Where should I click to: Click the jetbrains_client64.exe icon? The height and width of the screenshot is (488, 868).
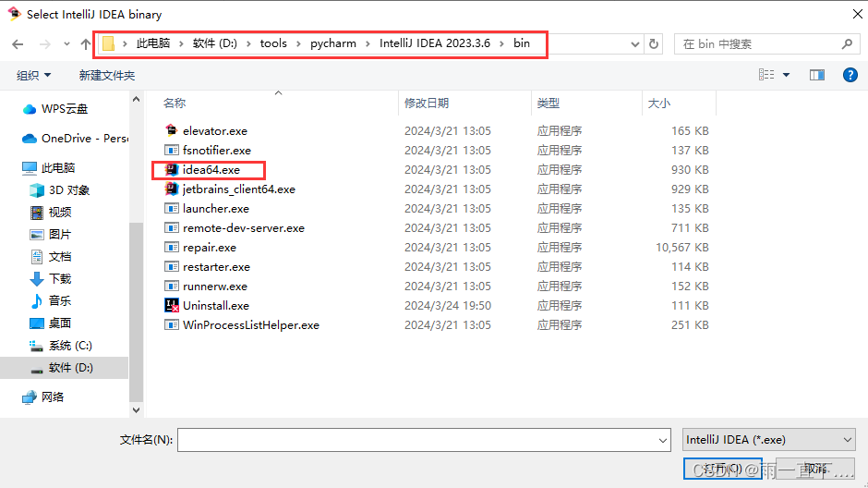[x=171, y=189]
